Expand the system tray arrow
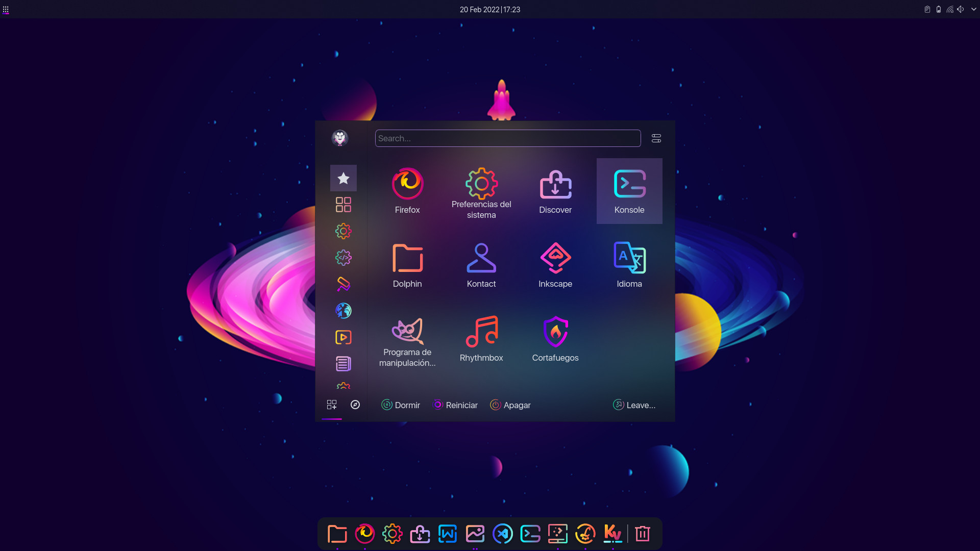The height and width of the screenshot is (551, 980). tap(973, 9)
